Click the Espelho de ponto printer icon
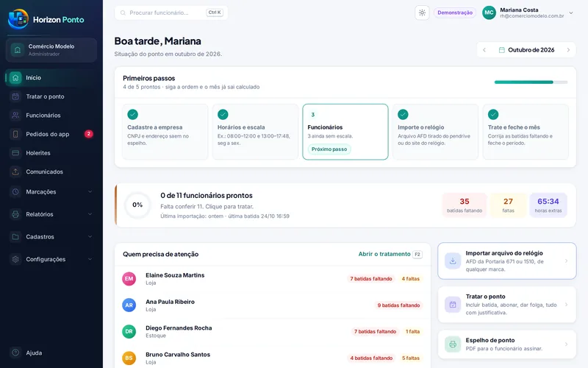This screenshot has height=368, width=588. tap(453, 344)
